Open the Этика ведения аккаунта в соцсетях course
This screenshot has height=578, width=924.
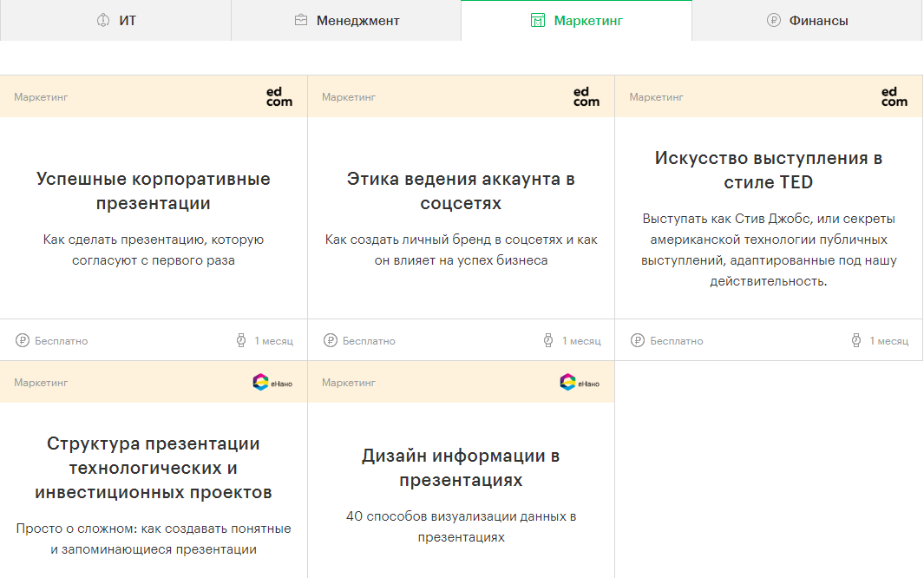461,191
